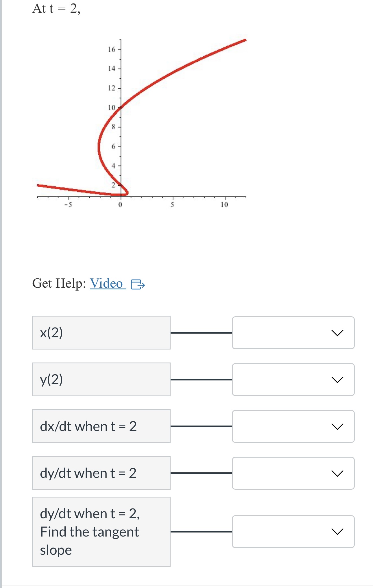
Task: Select the y(2) matching box
Action: pos(101,380)
